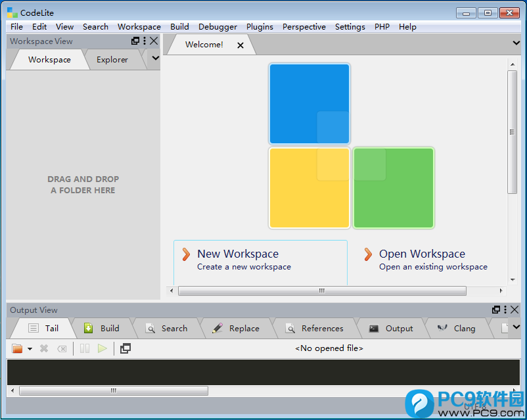Click the yellow CodeLite logo tile
The image size is (527, 420).
[x=309, y=188]
